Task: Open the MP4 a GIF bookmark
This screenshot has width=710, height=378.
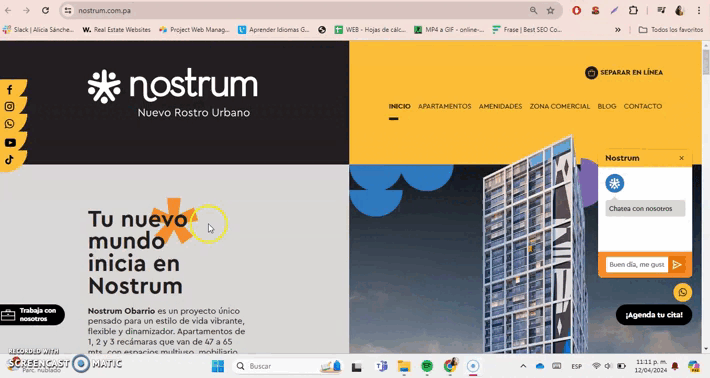Action: pos(449,29)
